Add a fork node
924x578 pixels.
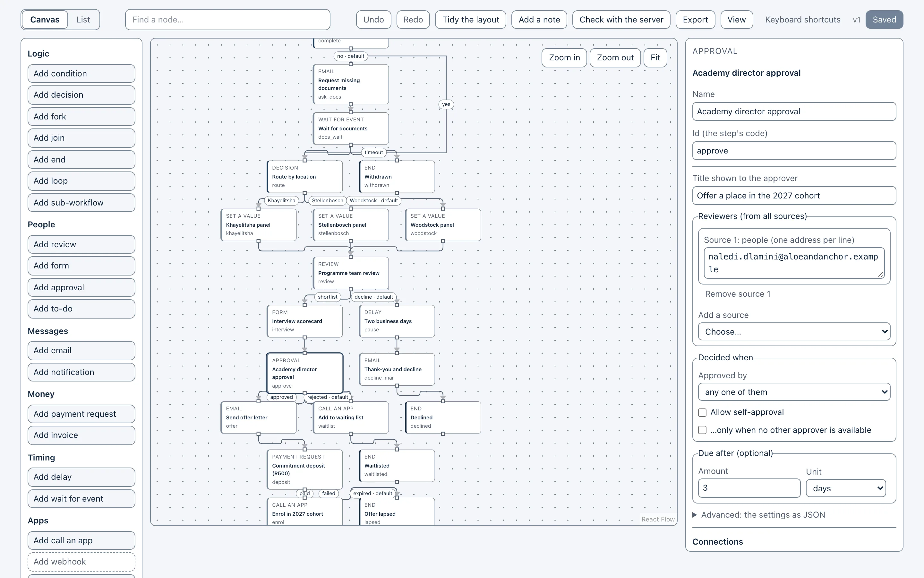81,117
